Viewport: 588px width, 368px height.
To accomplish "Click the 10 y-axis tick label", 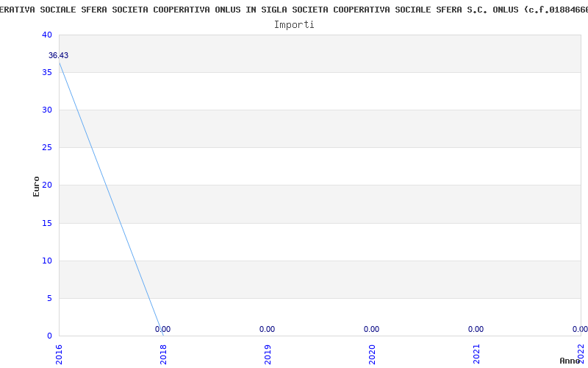I will coord(47,261).
